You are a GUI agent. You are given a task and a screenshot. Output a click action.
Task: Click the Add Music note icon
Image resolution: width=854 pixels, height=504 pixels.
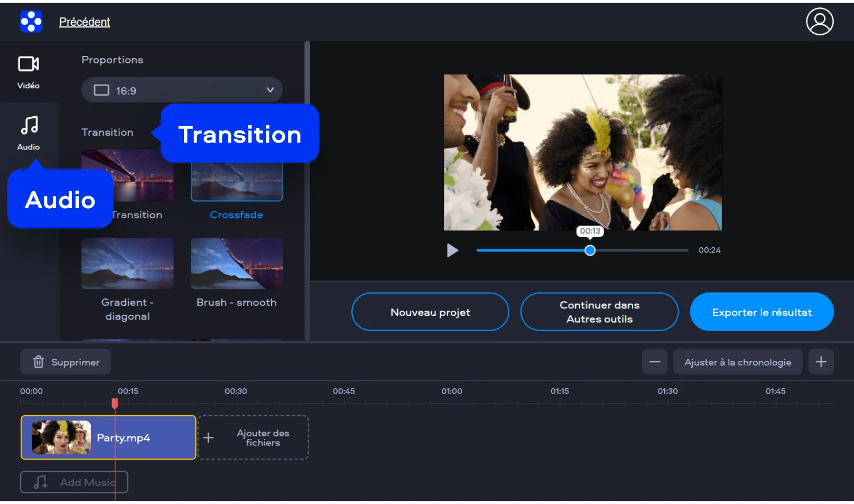(41, 482)
